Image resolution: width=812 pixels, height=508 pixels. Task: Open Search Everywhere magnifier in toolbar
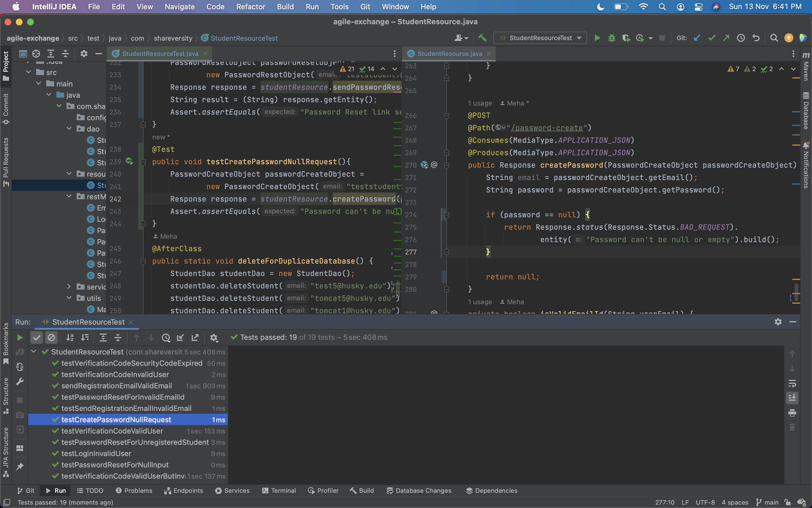point(774,38)
